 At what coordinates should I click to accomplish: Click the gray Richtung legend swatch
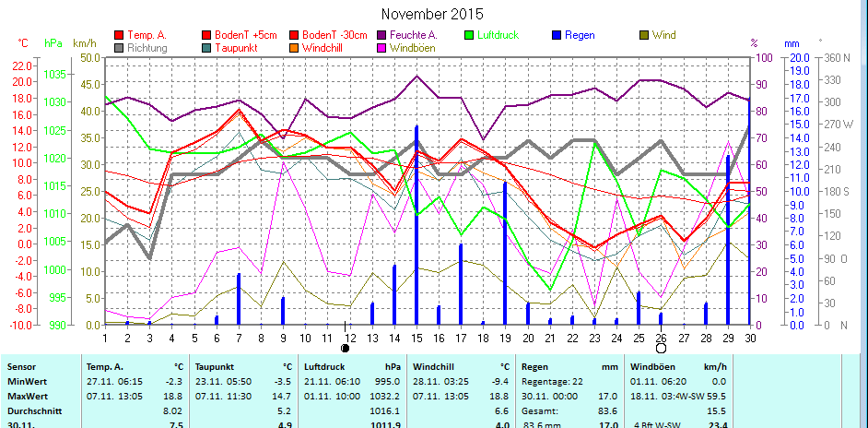119,48
